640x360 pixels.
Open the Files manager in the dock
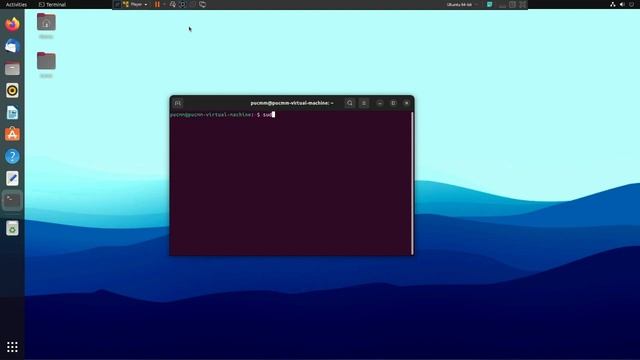pos(12,68)
